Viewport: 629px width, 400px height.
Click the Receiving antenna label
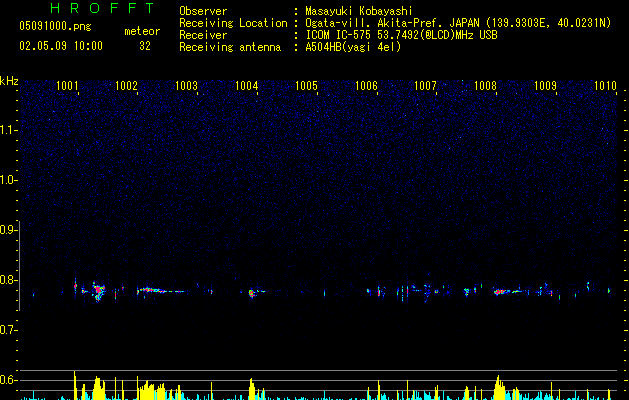pyautogui.click(x=230, y=47)
